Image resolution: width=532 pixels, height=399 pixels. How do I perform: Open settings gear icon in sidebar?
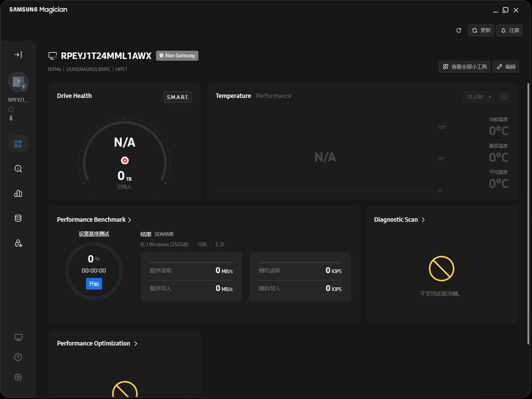click(x=18, y=377)
